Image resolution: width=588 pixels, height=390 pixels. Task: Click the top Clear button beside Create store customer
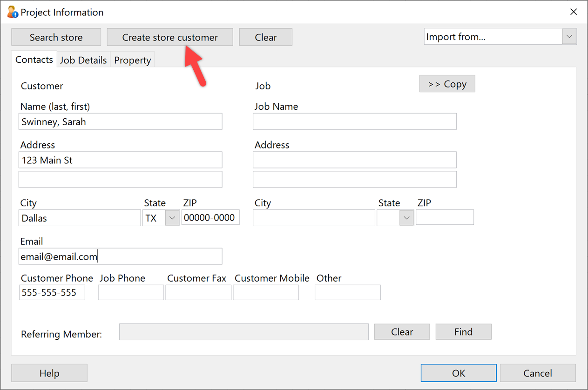[x=266, y=37]
